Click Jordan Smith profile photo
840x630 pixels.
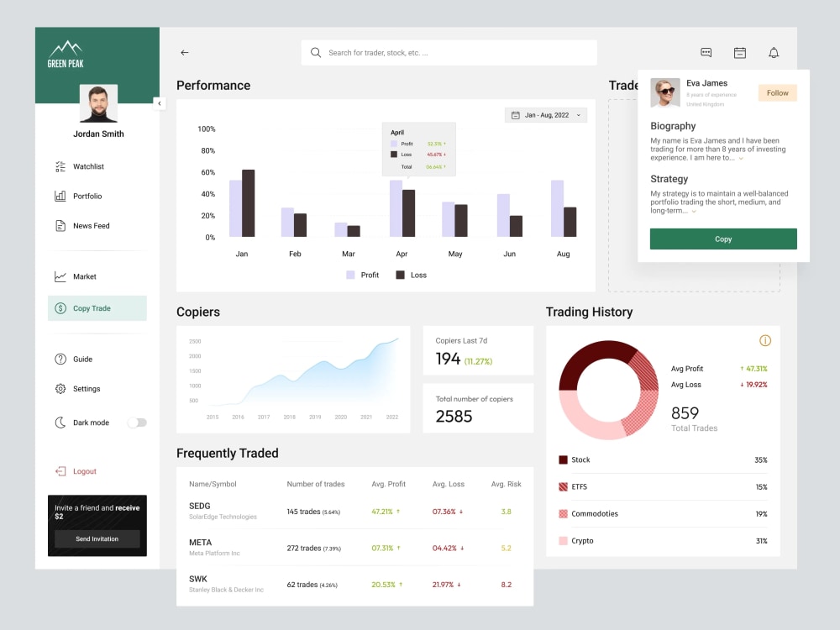98,102
